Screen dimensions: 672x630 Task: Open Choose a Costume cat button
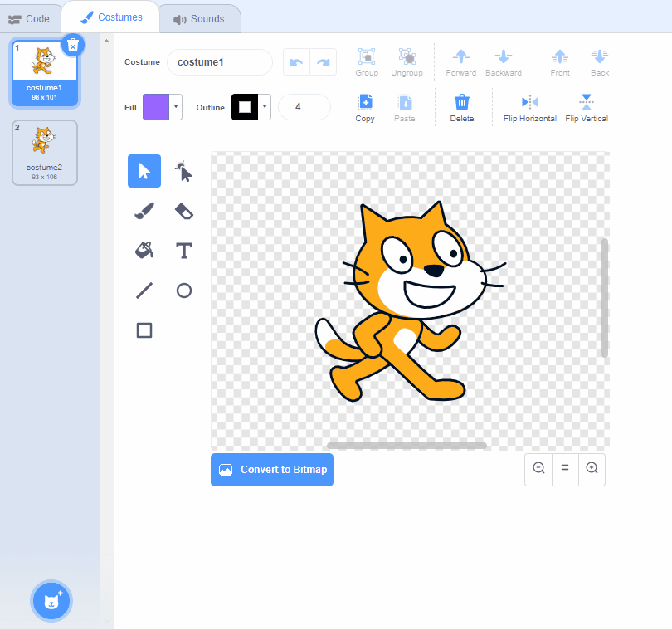tap(51, 601)
